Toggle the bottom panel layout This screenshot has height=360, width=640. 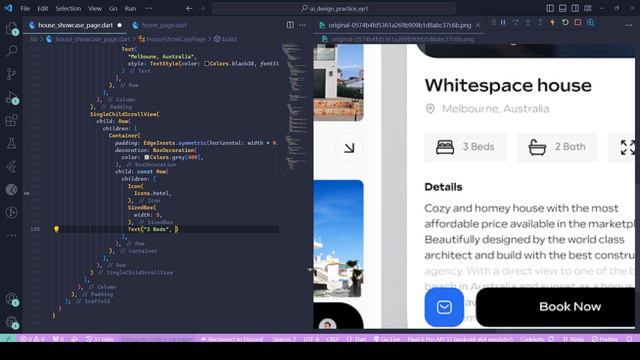[562, 8]
